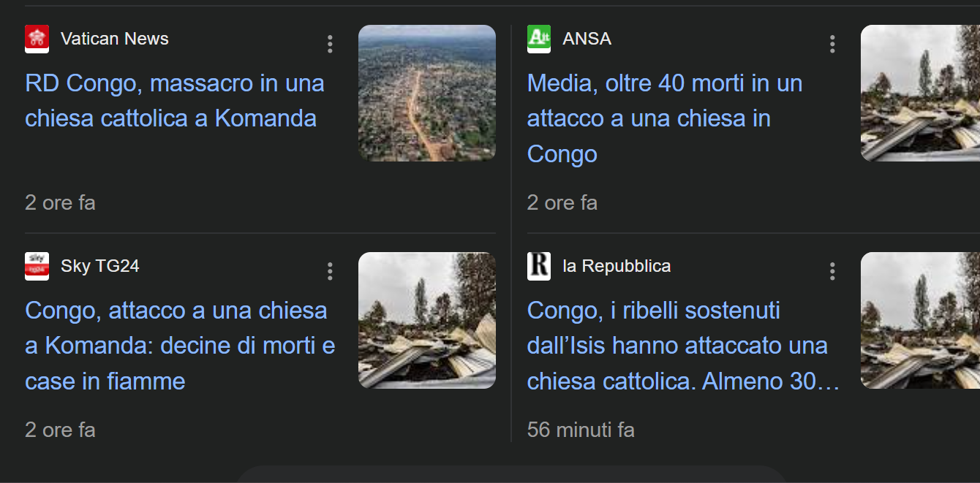Click the Sky TG24 article thumbnail image
The width and height of the screenshot is (980, 483).
pos(426,320)
